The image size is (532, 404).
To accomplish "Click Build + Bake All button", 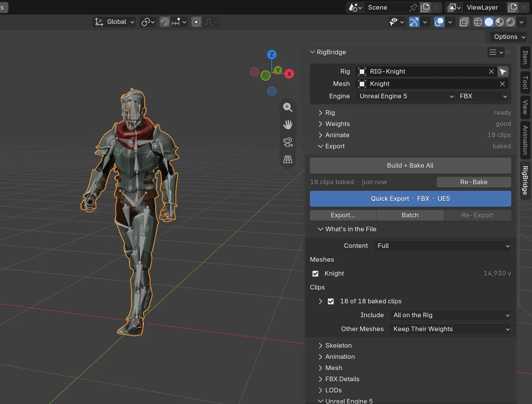I will (411, 166).
